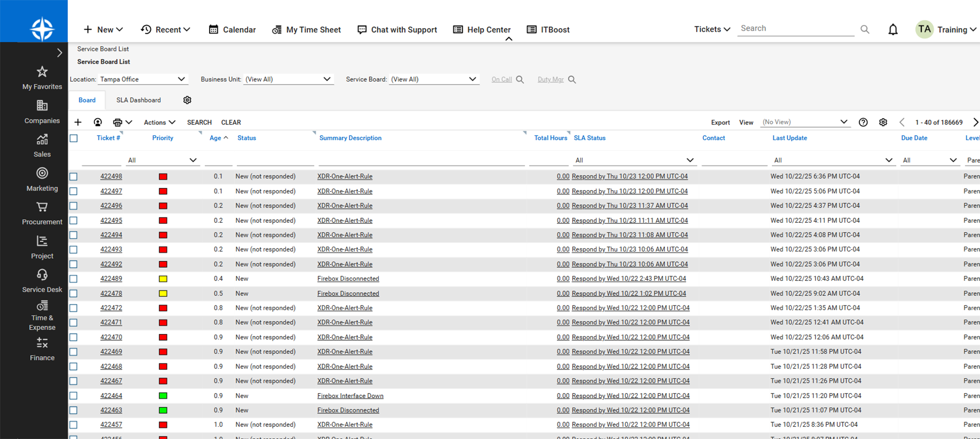Click the yellow priority swatch for ticket 422489
Viewport: 980px width, 439px height.
coord(163,279)
